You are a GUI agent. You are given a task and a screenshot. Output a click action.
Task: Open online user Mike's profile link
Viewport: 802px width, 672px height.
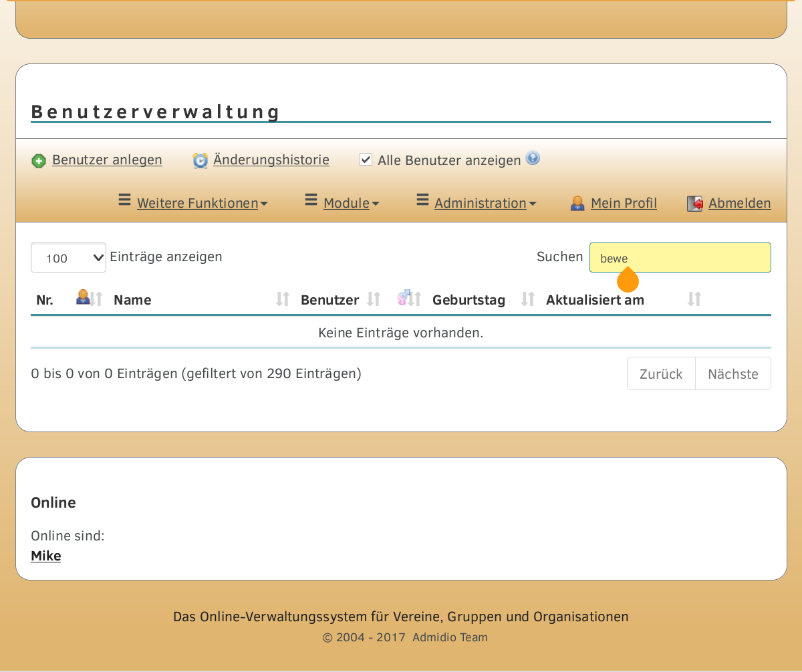click(45, 556)
